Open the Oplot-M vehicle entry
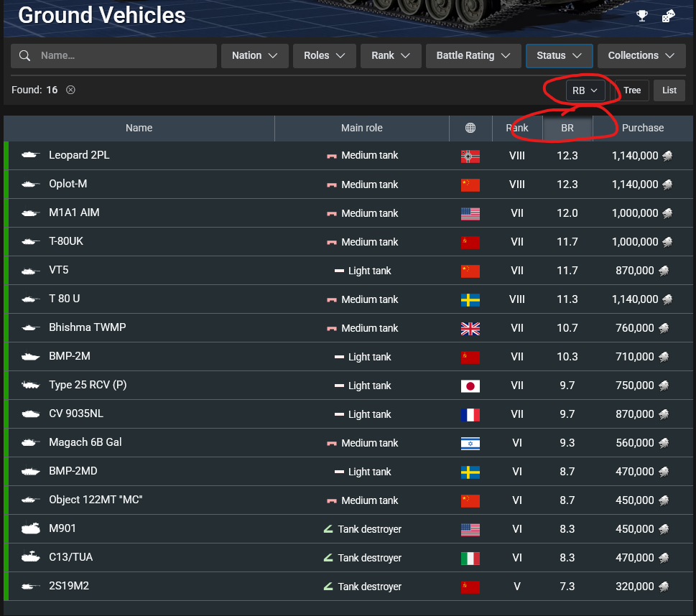Viewport: 696px width, 616px height. 68,184
